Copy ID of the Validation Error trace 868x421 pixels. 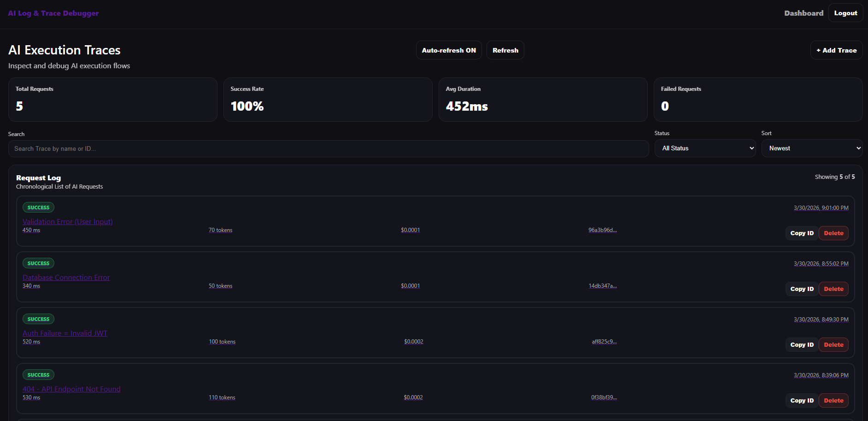(802, 233)
